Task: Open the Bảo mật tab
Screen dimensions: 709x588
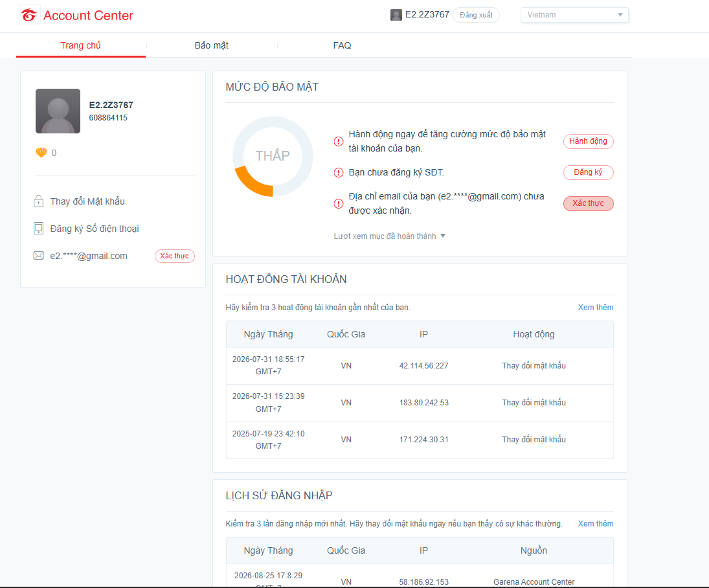Action: tap(211, 45)
